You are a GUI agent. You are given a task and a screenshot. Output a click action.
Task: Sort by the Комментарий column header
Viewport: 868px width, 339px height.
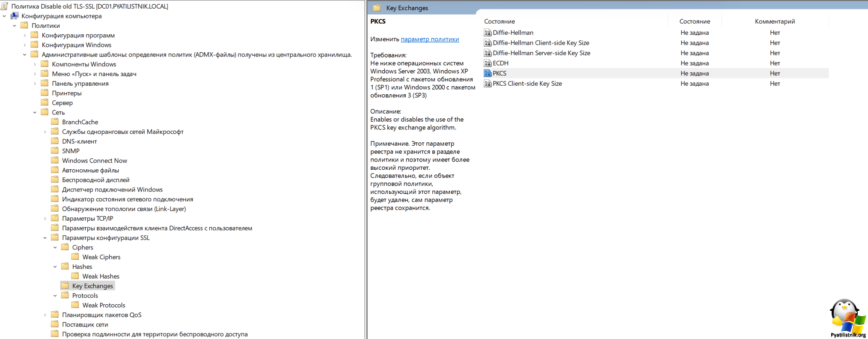tap(775, 21)
